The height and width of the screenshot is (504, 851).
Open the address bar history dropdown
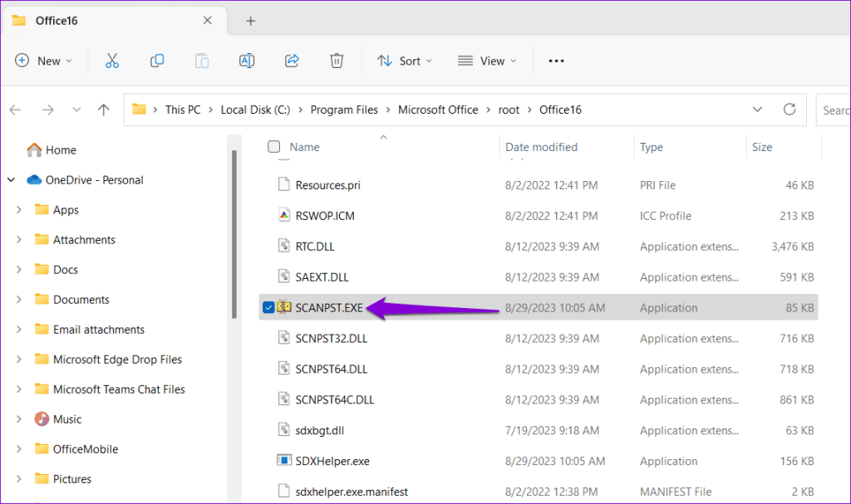tap(757, 110)
